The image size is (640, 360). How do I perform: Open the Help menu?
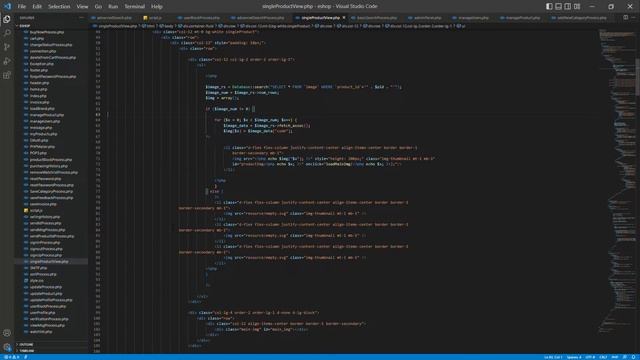coord(157,7)
